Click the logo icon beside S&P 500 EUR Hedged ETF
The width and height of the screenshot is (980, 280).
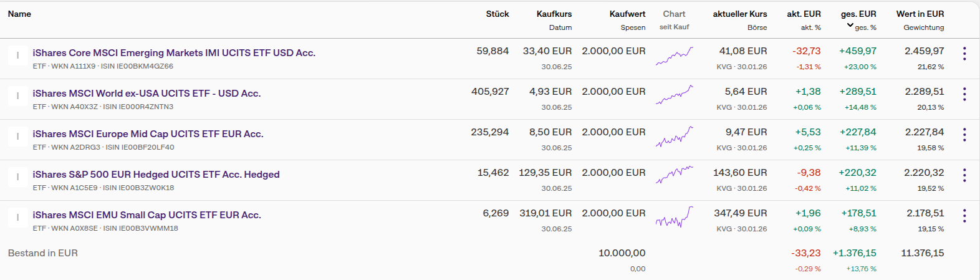coord(17,177)
